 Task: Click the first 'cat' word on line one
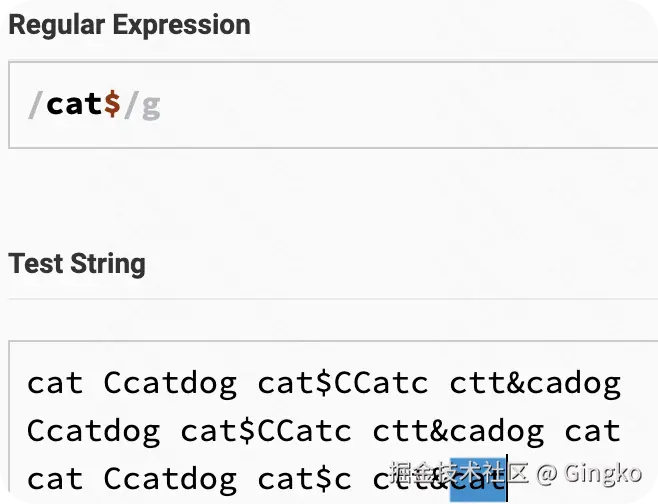point(55,383)
